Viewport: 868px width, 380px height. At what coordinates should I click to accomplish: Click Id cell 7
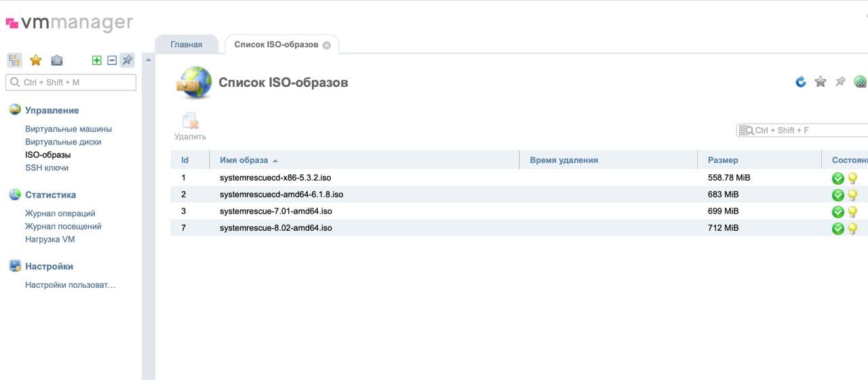(x=184, y=228)
